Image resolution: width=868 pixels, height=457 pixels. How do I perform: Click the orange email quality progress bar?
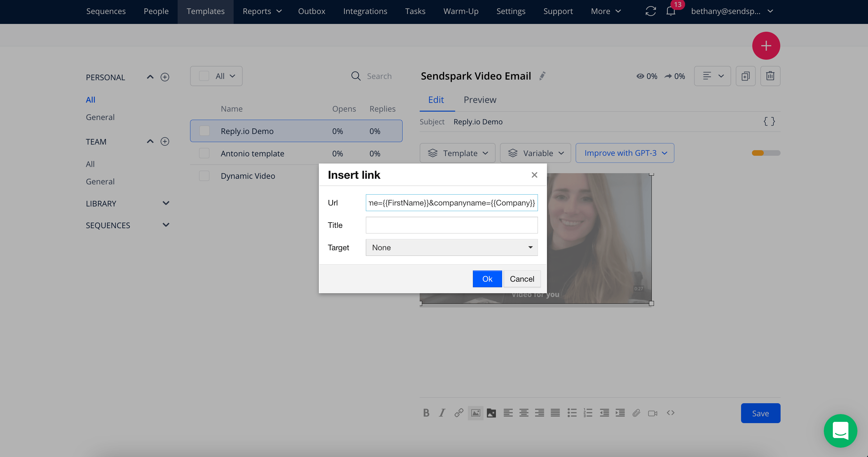point(766,153)
